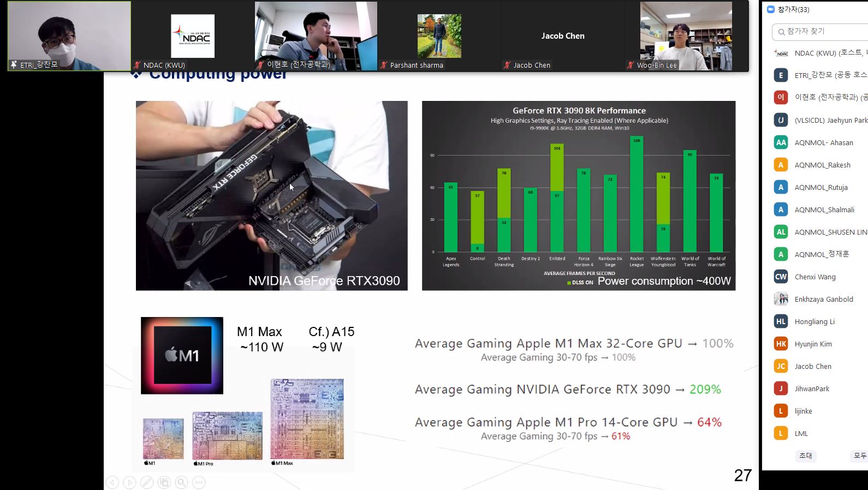Click AQNMOL_Shalmali participant name

point(824,210)
